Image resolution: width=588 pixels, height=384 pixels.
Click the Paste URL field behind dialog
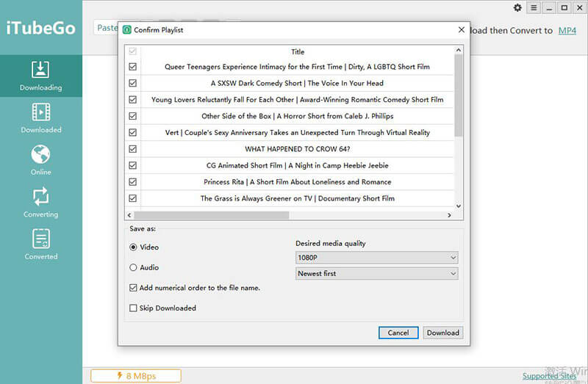pos(106,28)
